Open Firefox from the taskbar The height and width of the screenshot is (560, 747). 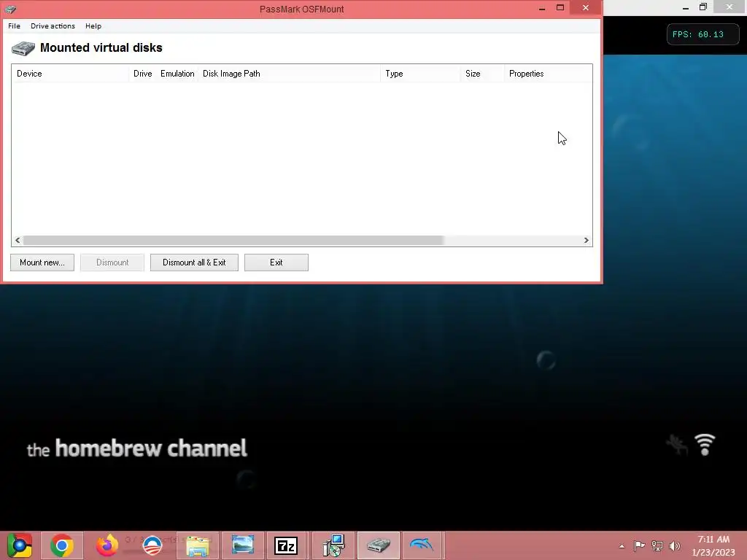[x=107, y=545]
